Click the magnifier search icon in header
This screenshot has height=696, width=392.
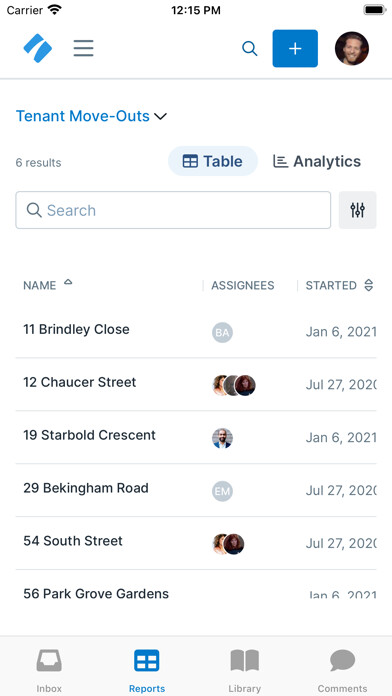click(x=249, y=48)
